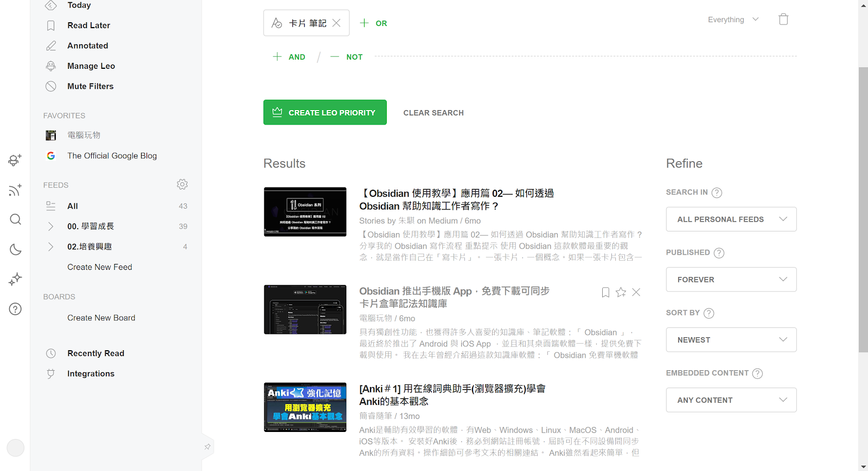Click the Read Later bookmark icon
The height and width of the screenshot is (471, 868).
click(x=50, y=25)
